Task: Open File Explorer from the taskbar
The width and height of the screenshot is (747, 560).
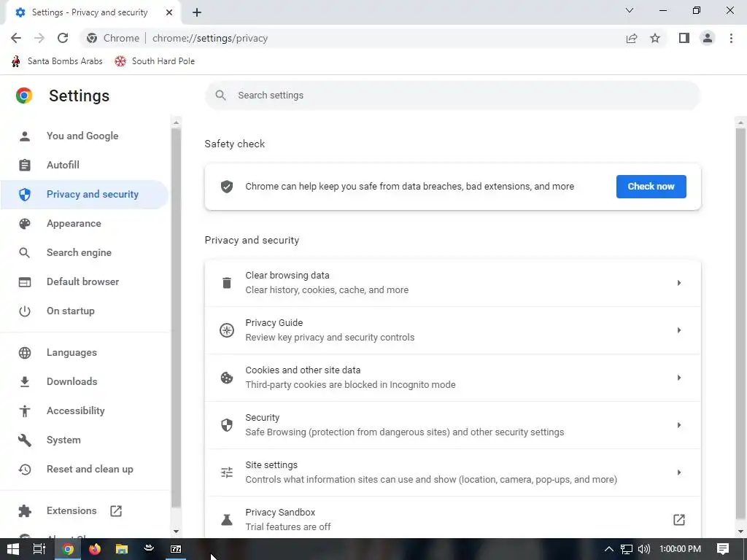Action: pos(122,549)
